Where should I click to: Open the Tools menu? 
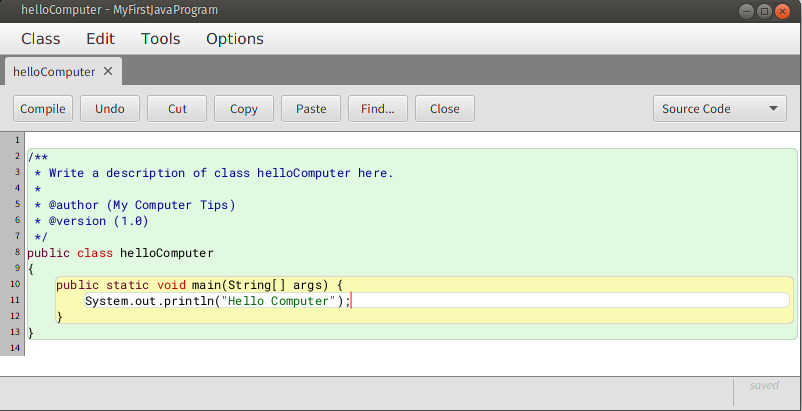click(161, 39)
